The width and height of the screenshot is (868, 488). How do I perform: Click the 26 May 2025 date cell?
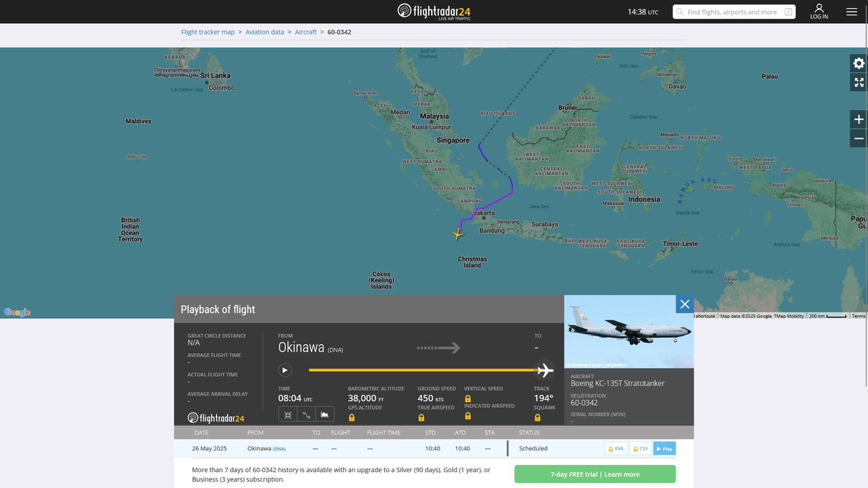point(209,449)
